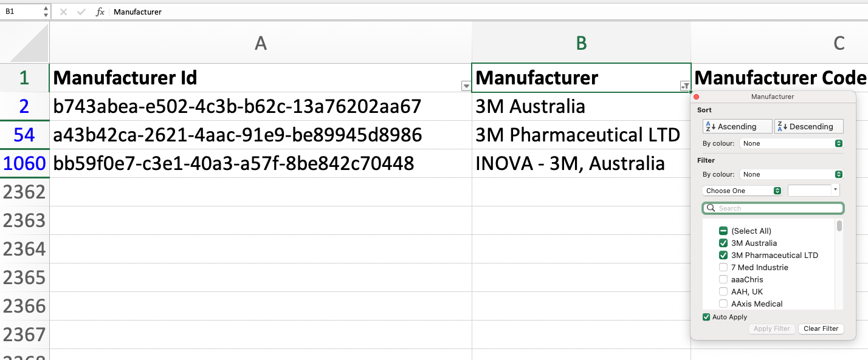Image resolution: width=868 pixels, height=360 pixels.
Task: Select the Manufacturer Code header cell
Action: point(779,78)
